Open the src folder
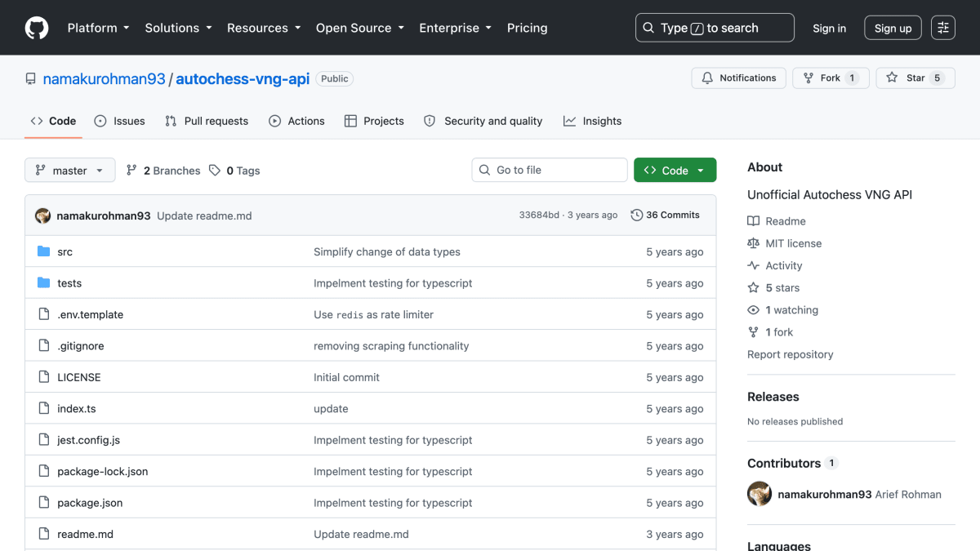This screenshot has height=551, width=980. tap(65, 251)
